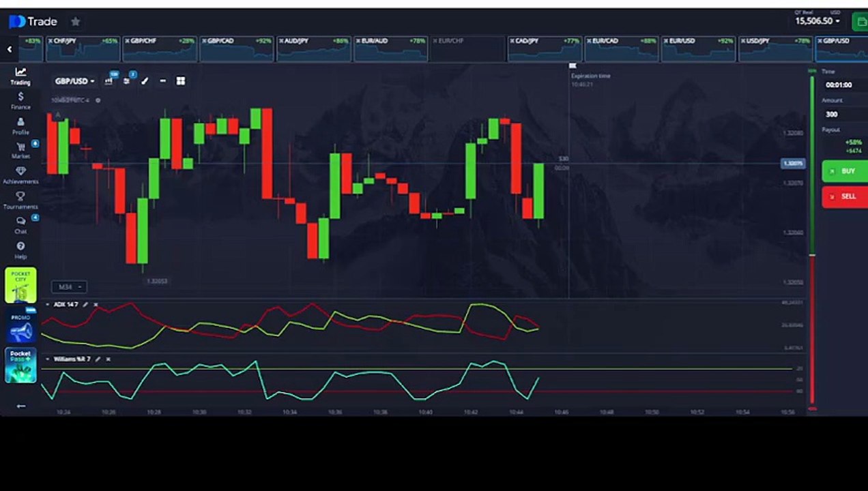Close the CAD/JPY asset tab
The width and height of the screenshot is (868, 491).
pos(513,41)
